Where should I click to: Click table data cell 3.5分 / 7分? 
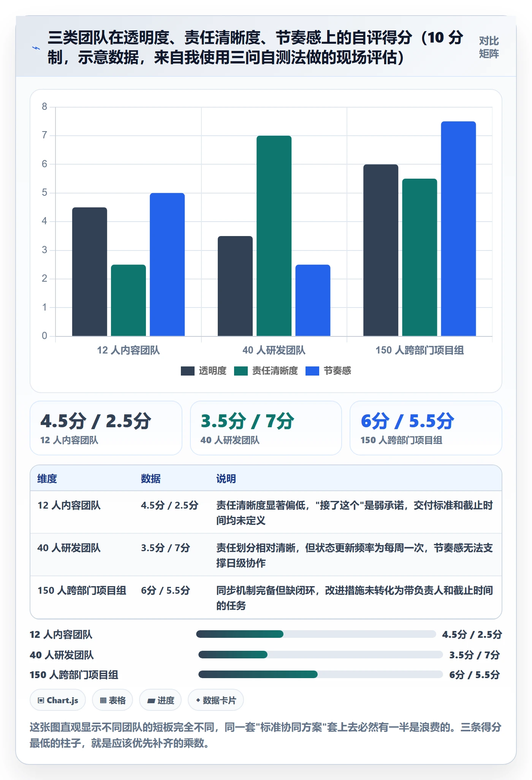point(165,548)
